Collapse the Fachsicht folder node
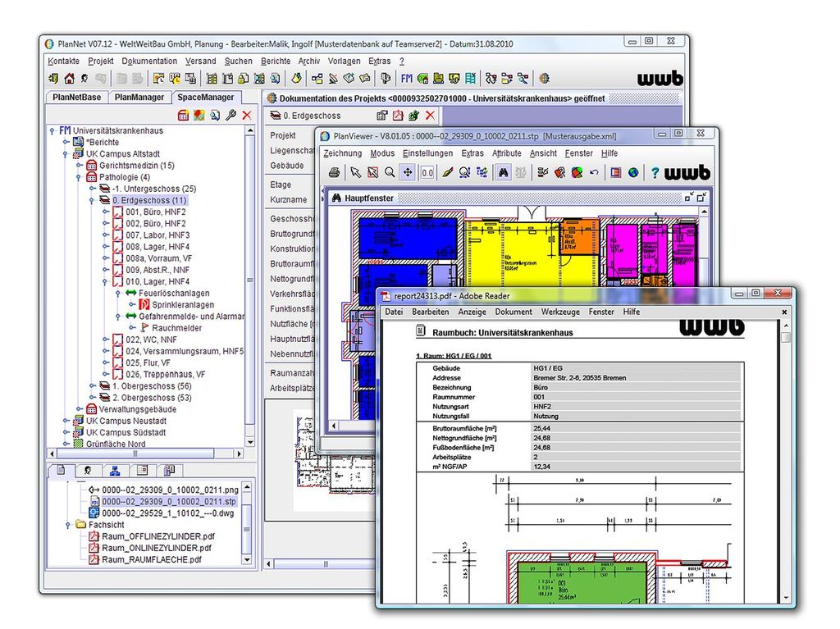 coord(67,525)
